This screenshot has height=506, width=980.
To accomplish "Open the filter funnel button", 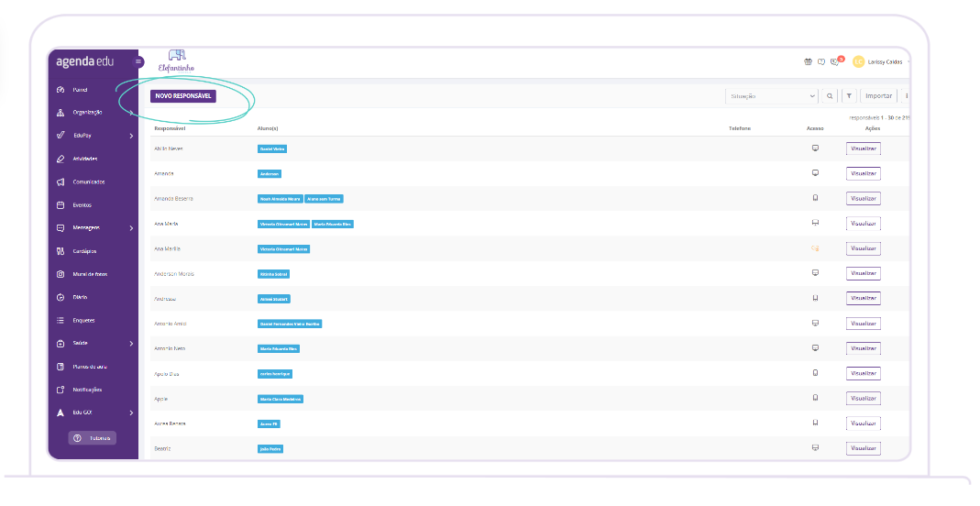I will [849, 96].
